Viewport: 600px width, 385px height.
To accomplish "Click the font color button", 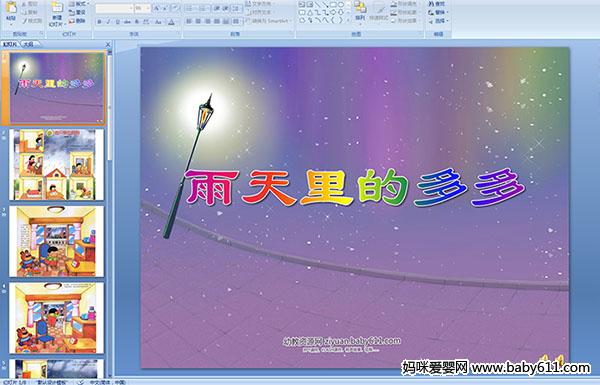I will point(171,22).
